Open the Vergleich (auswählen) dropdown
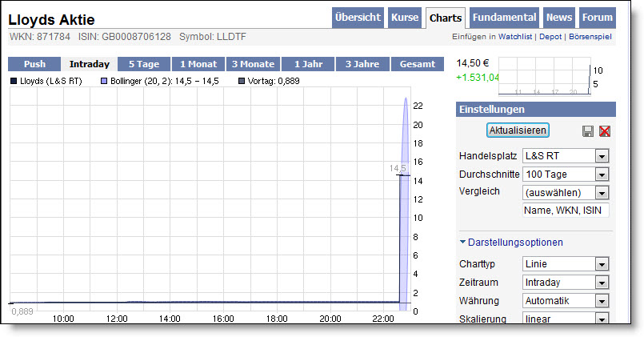644x337 pixels. click(566, 192)
